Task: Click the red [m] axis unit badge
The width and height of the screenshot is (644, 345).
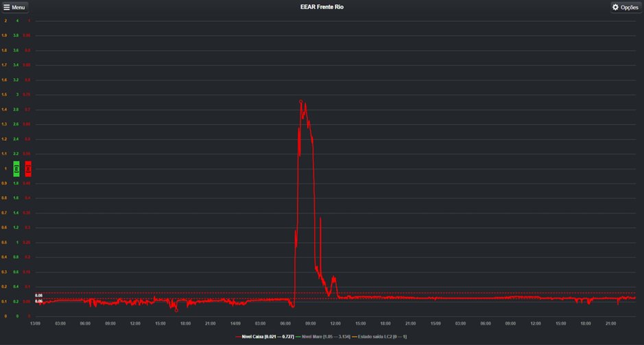Action: coord(28,169)
